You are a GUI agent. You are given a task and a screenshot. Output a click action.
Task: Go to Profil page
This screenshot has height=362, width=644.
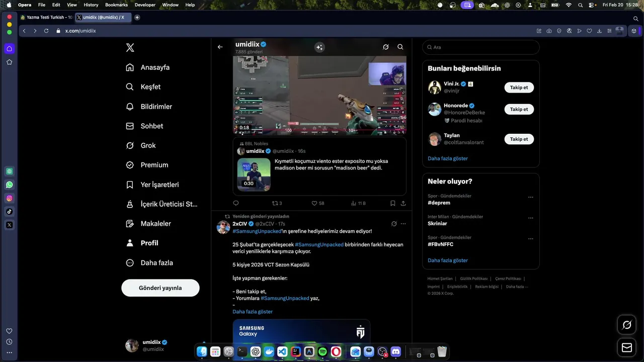[142, 243]
